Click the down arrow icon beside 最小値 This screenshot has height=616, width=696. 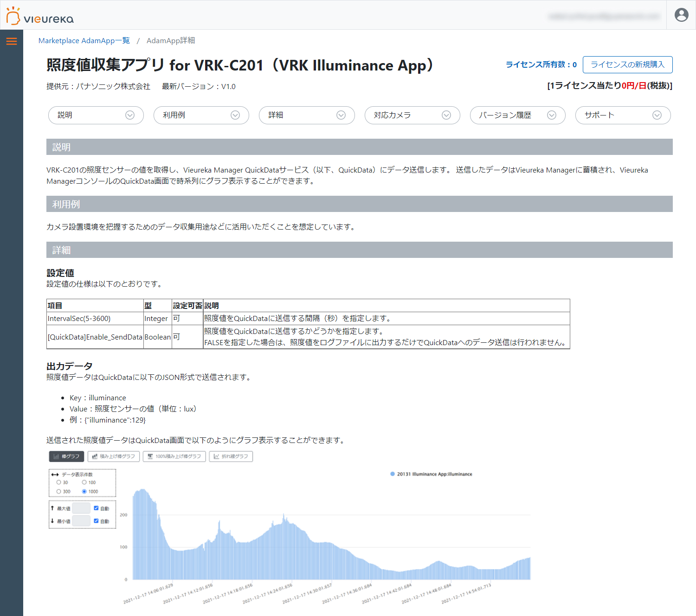pyautogui.click(x=52, y=521)
